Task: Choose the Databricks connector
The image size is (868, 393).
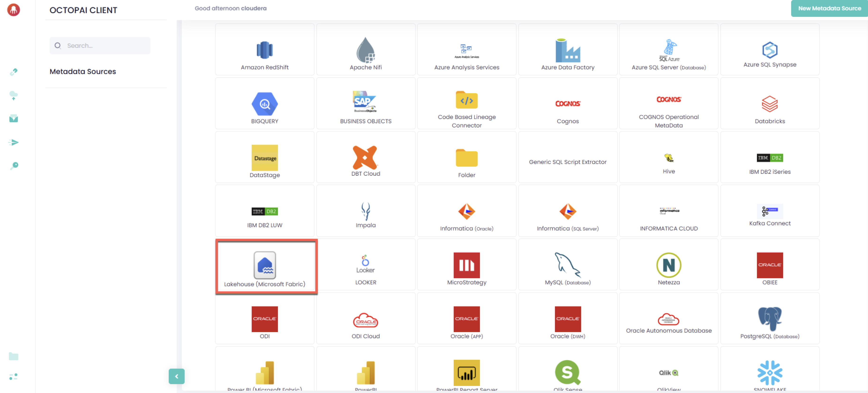Action: (770, 103)
